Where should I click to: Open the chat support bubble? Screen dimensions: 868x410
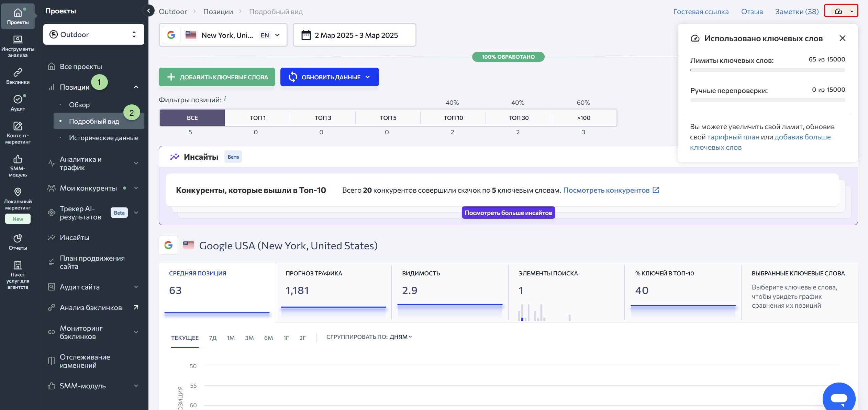coord(839,398)
